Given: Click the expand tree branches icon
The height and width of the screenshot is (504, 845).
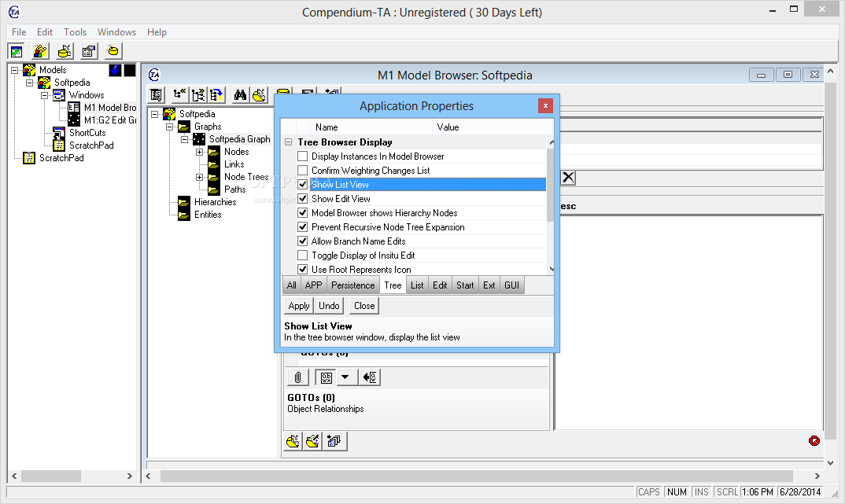Looking at the screenshot, I should pyautogui.click(x=198, y=95).
